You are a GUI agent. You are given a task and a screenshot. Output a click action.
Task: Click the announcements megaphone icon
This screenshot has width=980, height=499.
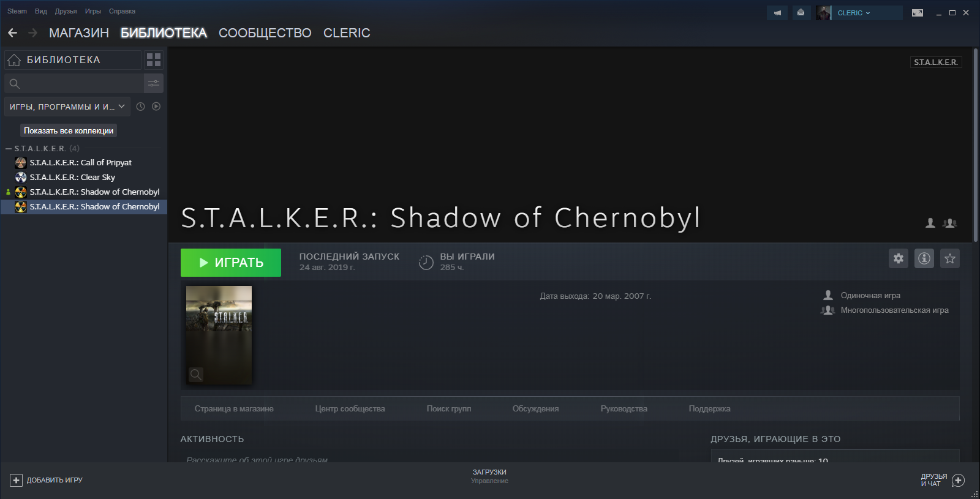pos(777,13)
